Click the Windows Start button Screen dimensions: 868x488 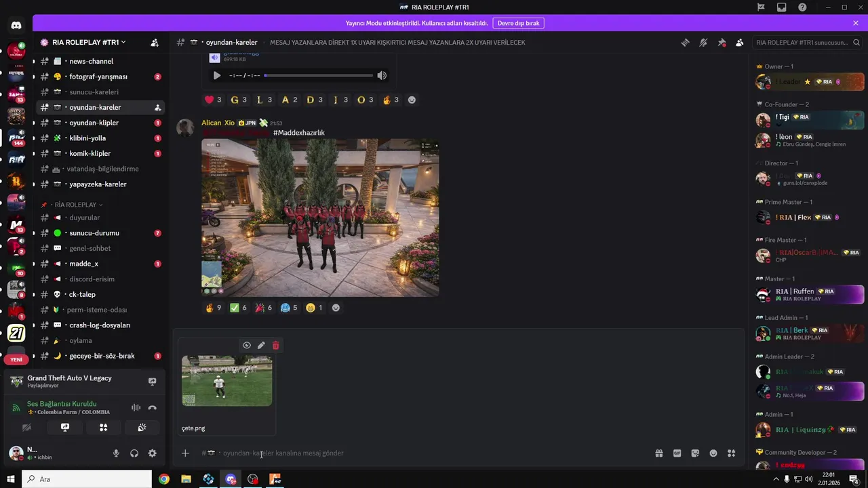tap(11, 479)
